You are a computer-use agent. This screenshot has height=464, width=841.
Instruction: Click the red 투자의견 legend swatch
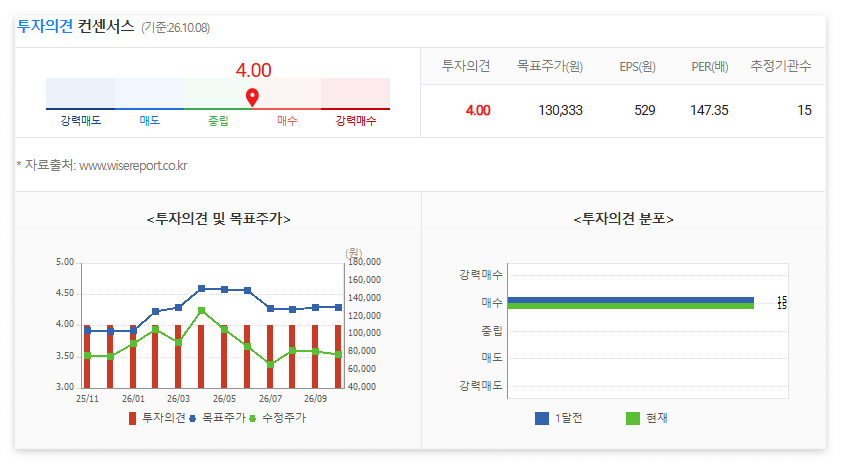(132, 418)
